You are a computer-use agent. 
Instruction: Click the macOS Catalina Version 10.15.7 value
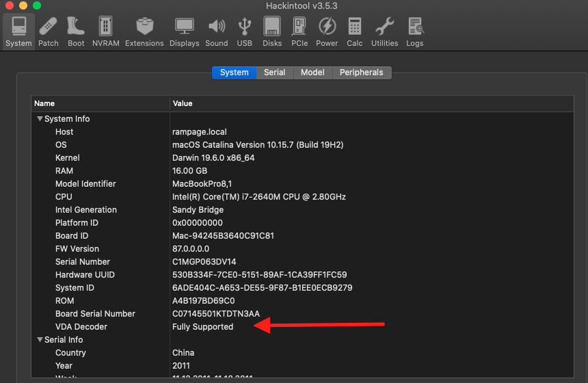coord(258,145)
